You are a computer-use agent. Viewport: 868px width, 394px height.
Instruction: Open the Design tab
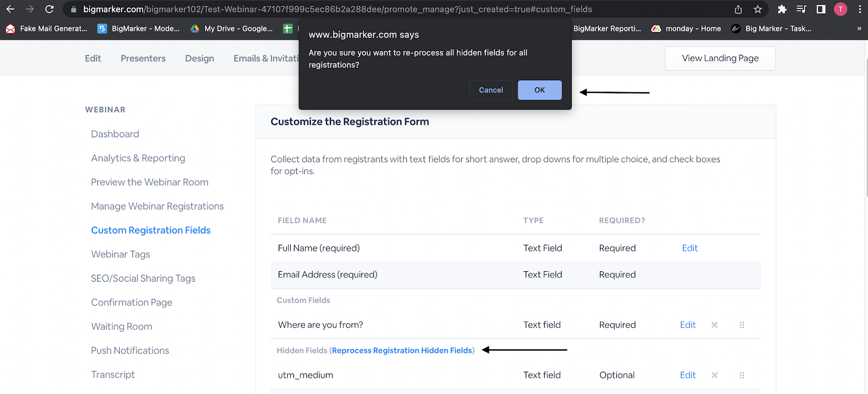pos(200,59)
